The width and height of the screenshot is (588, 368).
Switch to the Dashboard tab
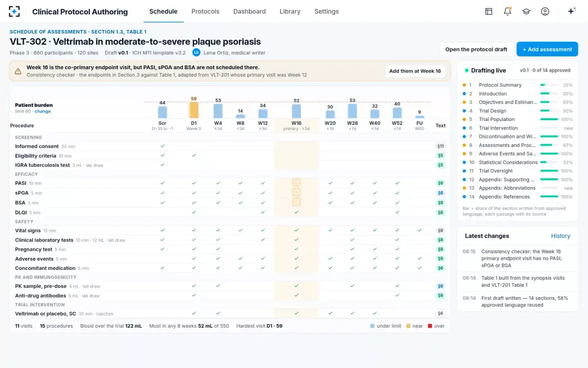(x=249, y=11)
